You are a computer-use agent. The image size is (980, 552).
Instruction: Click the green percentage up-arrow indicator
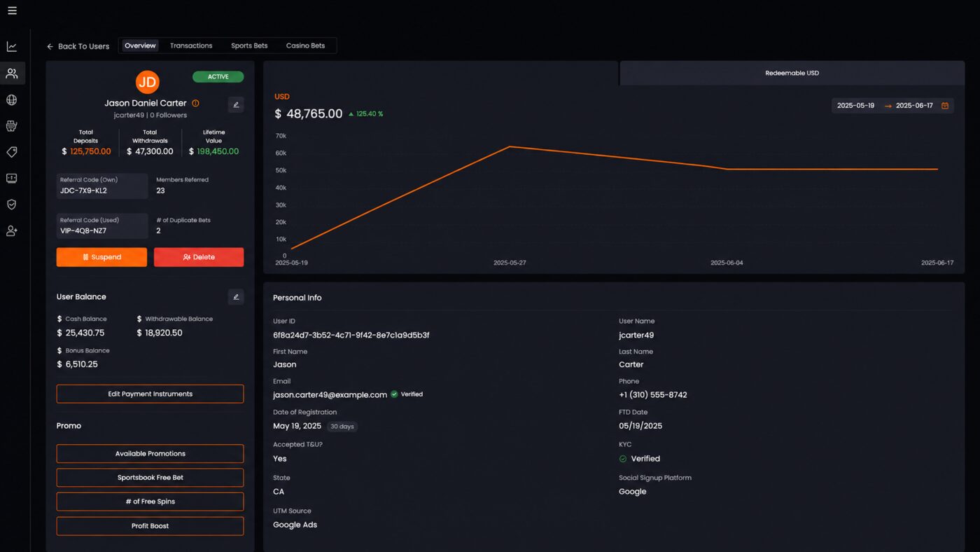[x=351, y=114]
